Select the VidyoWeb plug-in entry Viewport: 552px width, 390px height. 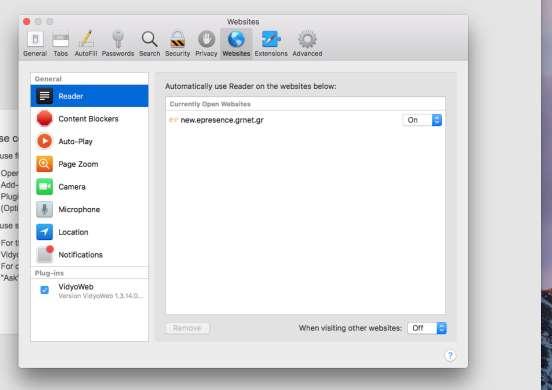coord(89,291)
